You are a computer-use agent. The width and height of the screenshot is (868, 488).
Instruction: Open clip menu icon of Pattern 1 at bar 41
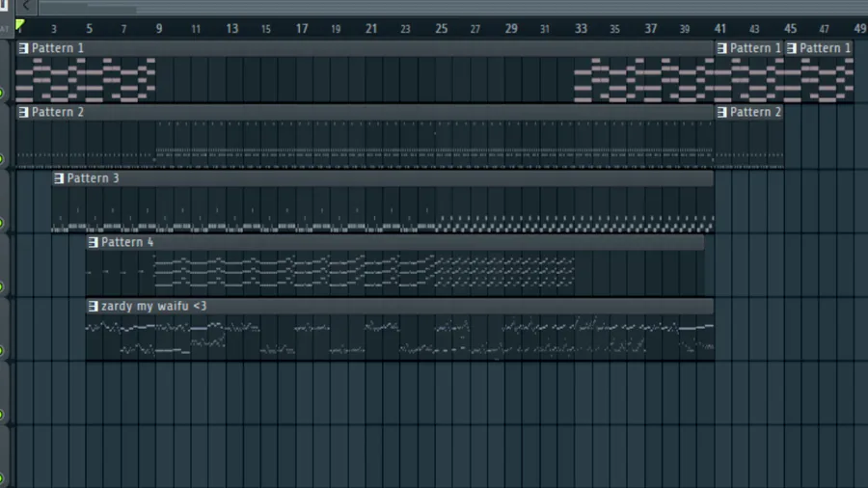click(721, 48)
